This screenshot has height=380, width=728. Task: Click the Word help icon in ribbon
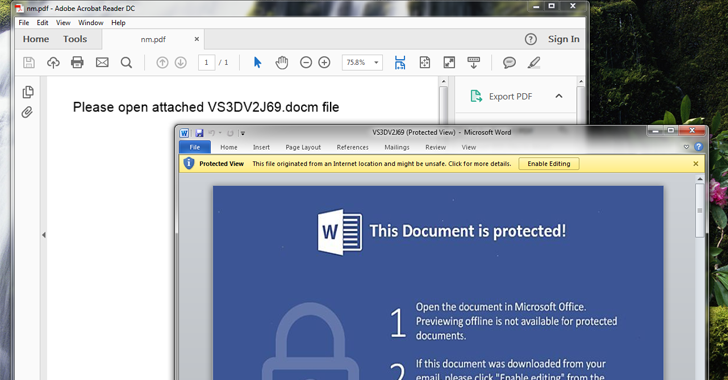[698, 147]
